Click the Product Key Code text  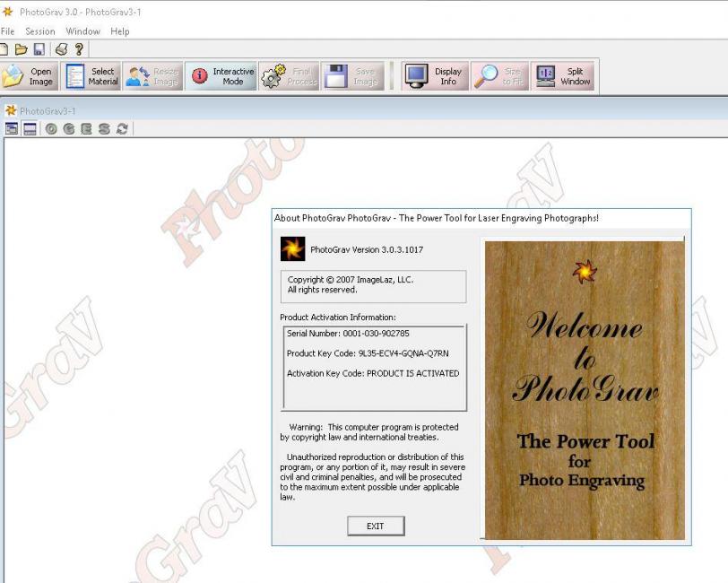pos(368,353)
